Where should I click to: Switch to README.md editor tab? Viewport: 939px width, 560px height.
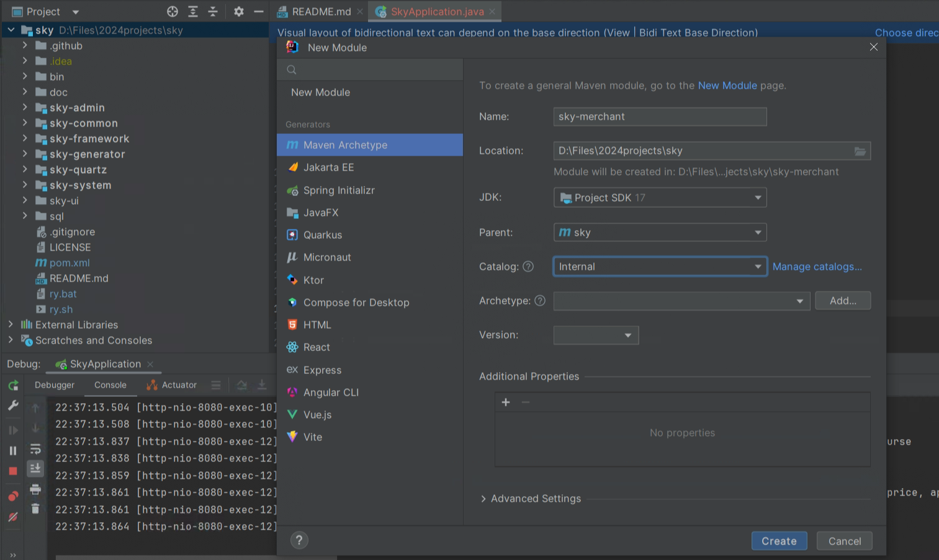320,11
